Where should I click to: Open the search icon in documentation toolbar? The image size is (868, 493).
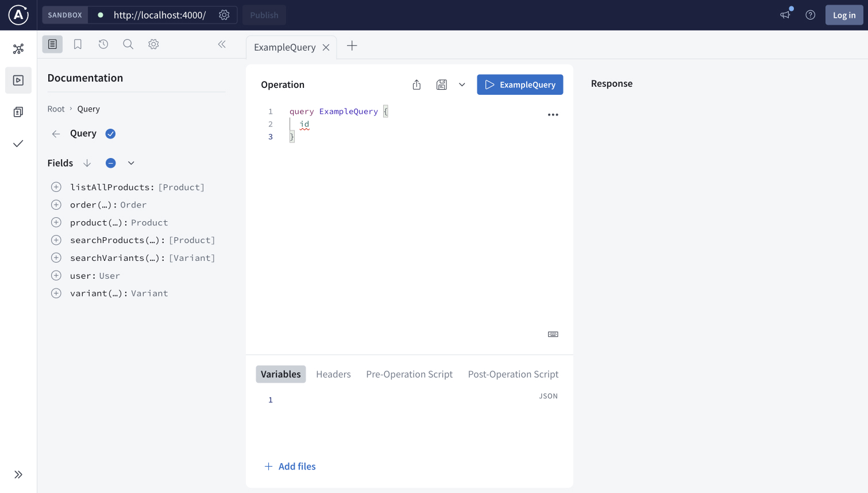[x=128, y=44]
